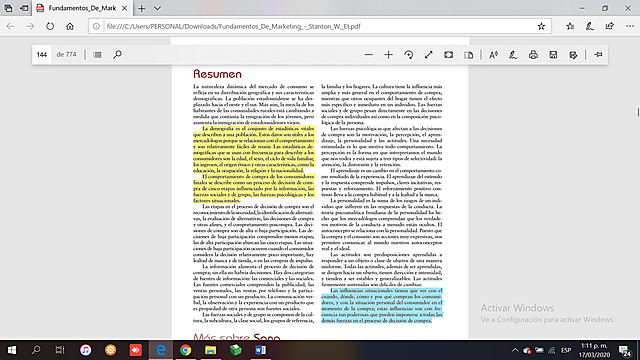
Task: Click the Edge icon on taskbar
Action: click(161, 350)
